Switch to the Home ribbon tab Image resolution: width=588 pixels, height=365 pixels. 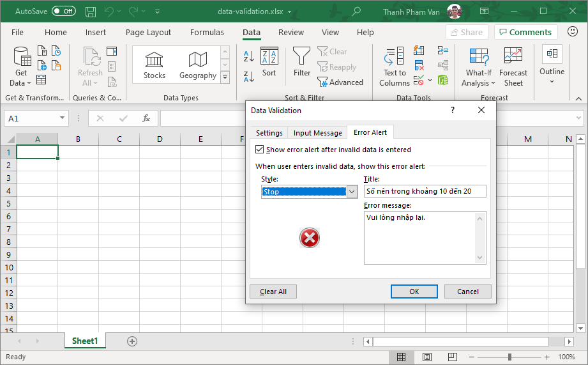click(x=56, y=33)
